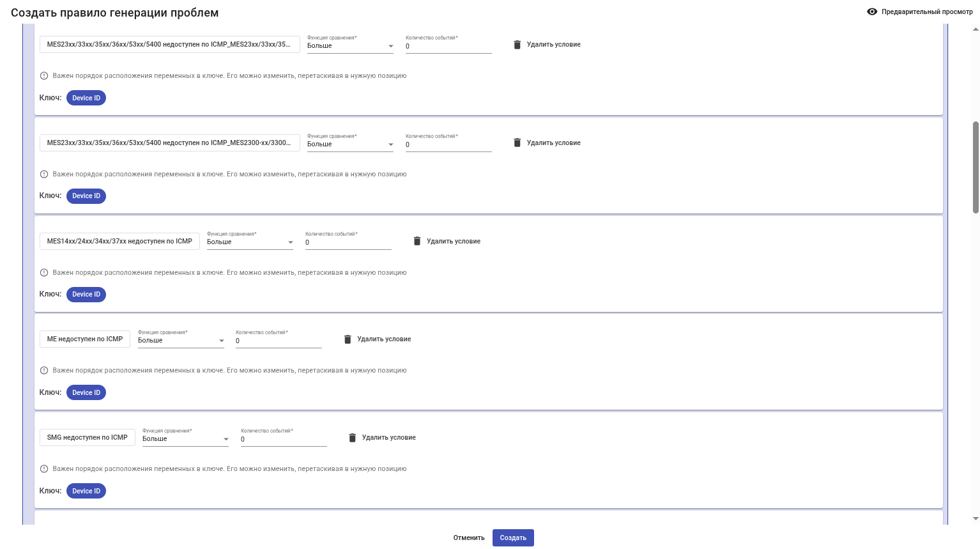Click scroll down arrow at page bottom

[x=976, y=519]
